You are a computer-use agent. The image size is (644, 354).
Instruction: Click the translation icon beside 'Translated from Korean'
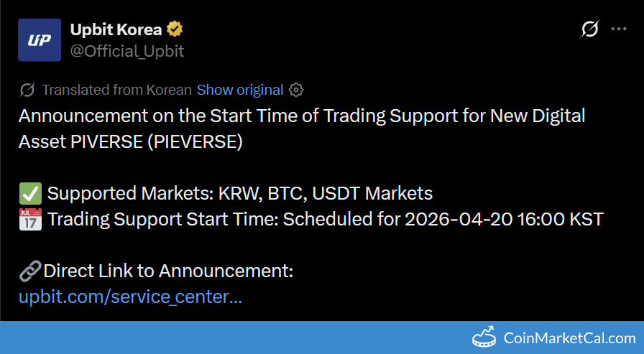27,90
